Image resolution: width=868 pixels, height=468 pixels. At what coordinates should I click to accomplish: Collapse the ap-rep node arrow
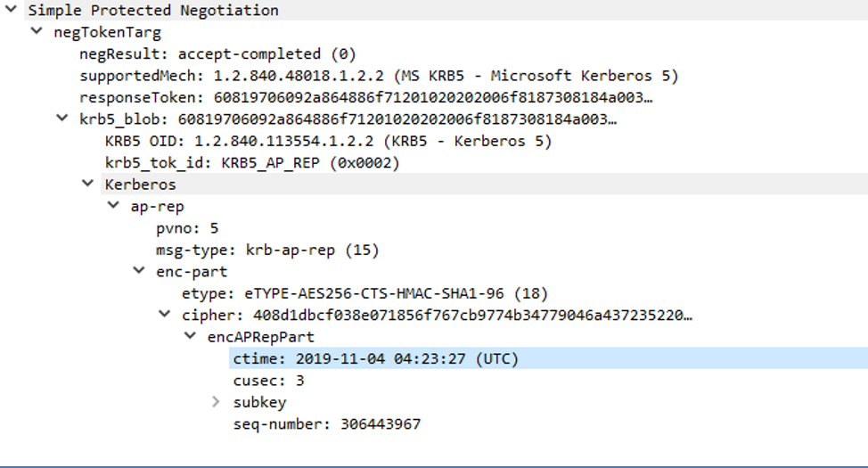point(113,206)
